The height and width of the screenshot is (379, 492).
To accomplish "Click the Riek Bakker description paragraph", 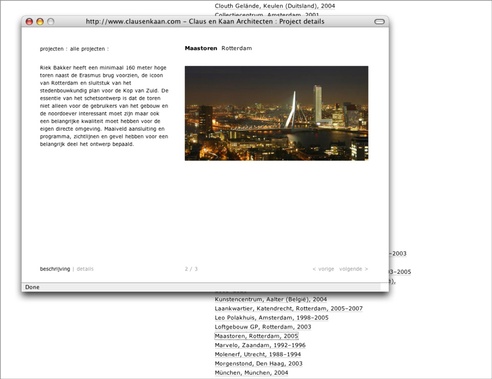I will click(x=104, y=106).
